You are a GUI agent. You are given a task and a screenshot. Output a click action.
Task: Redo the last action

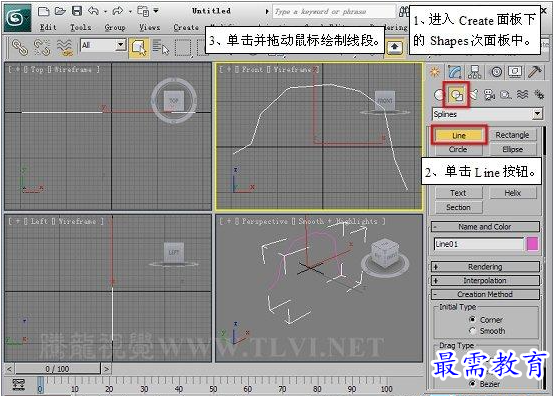(118, 11)
